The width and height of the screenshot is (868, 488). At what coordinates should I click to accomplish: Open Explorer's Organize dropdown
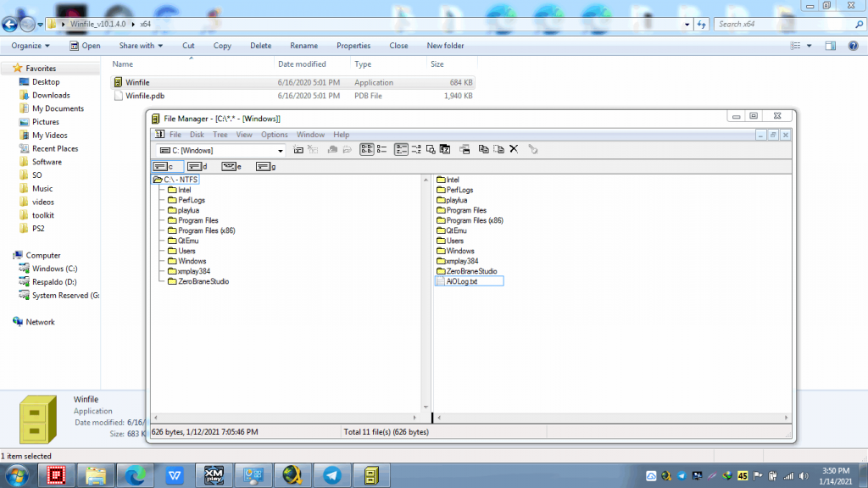pyautogui.click(x=31, y=46)
